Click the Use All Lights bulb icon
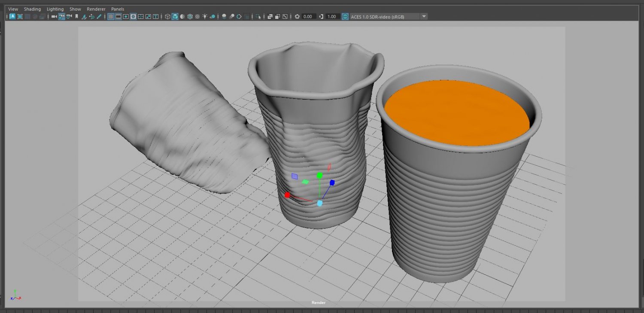The image size is (644, 313). (204, 17)
